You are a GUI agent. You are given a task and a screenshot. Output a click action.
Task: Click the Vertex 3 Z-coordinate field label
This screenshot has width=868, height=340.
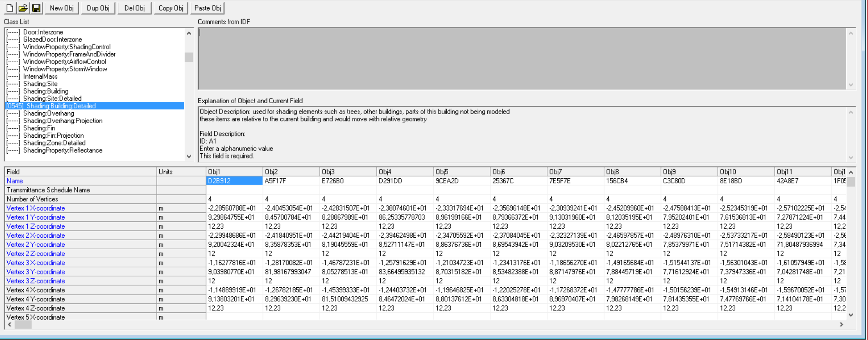[x=35, y=281]
